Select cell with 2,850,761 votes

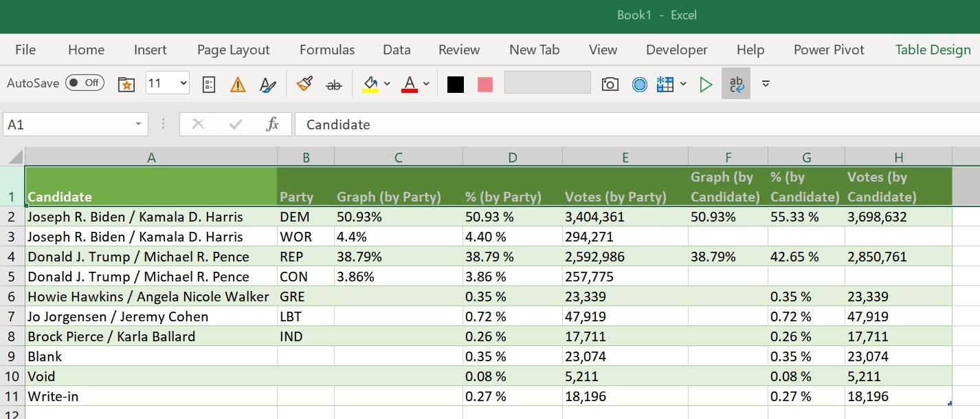coord(898,257)
